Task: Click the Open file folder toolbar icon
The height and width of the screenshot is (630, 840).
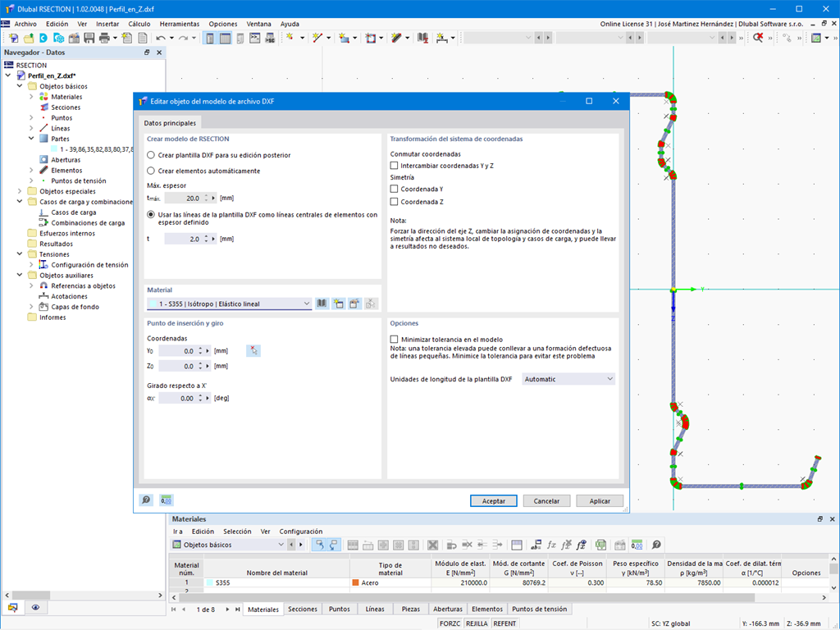Action: tap(29, 38)
